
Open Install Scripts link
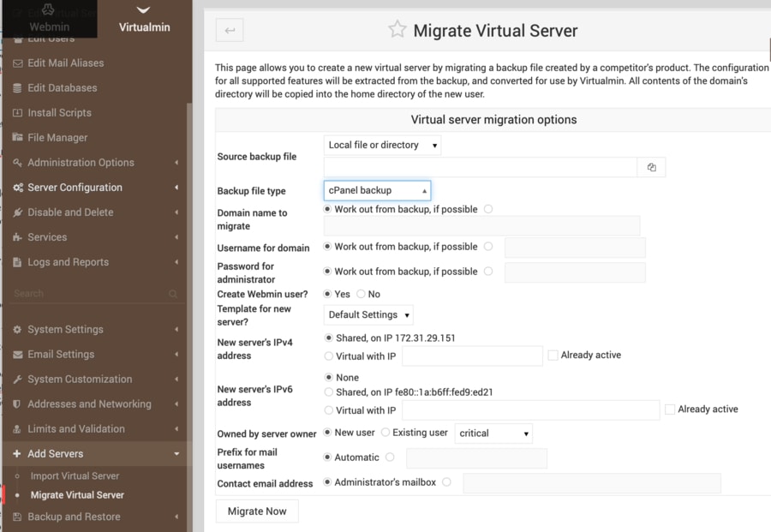click(59, 113)
